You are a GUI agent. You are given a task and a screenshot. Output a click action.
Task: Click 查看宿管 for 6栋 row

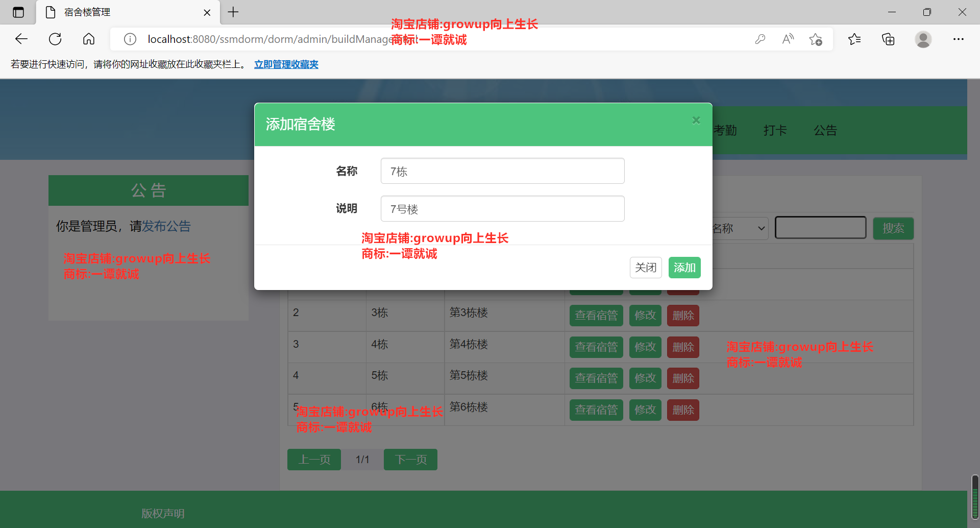(x=596, y=410)
